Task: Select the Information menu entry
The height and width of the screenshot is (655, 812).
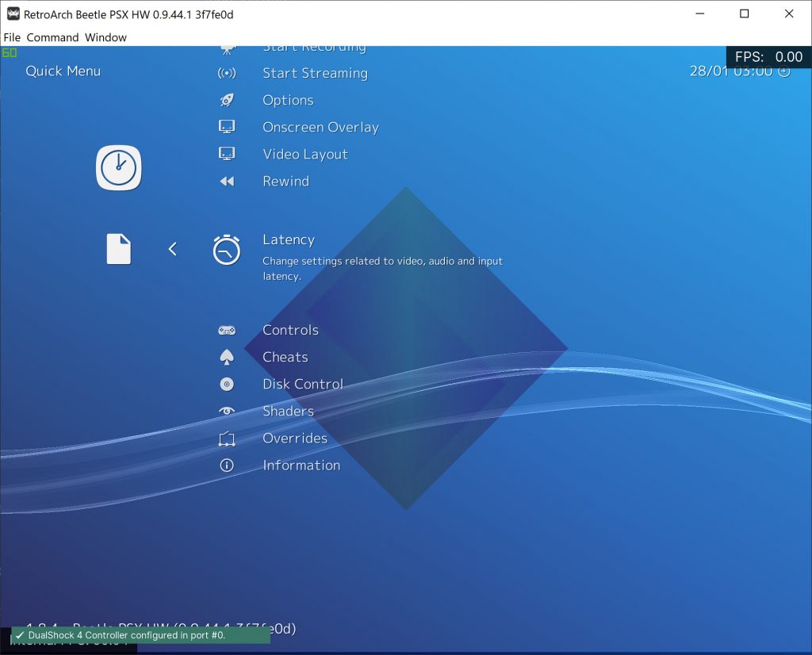Action: pyautogui.click(x=301, y=465)
